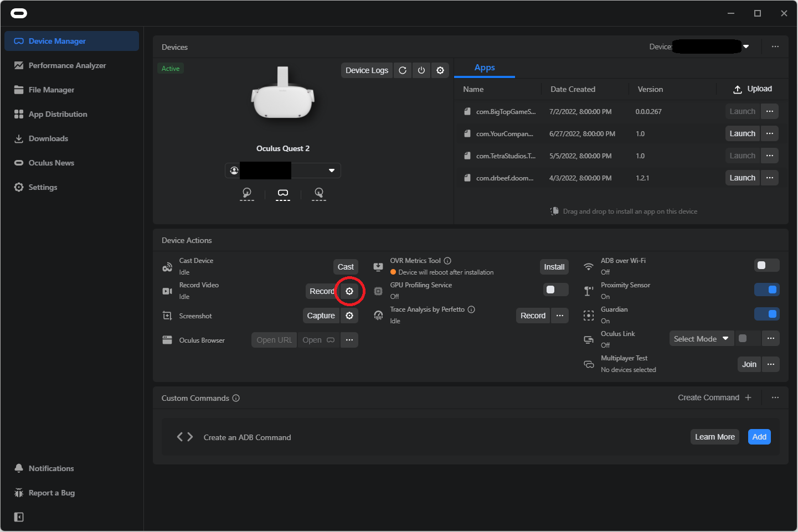Image resolution: width=798 pixels, height=532 pixels.
Task: Toggle the Oculus Link switch
Action: (748, 338)
